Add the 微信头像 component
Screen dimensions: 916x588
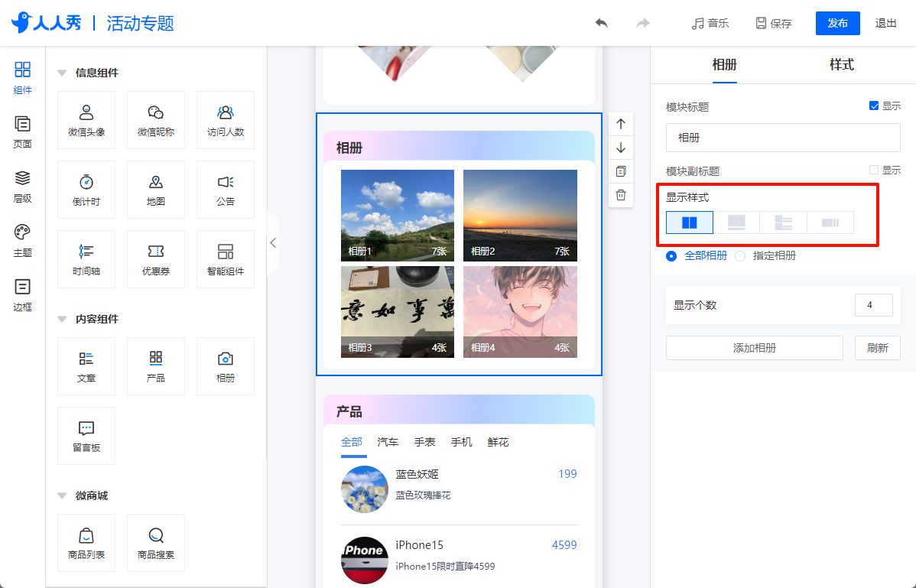[86, 120]
